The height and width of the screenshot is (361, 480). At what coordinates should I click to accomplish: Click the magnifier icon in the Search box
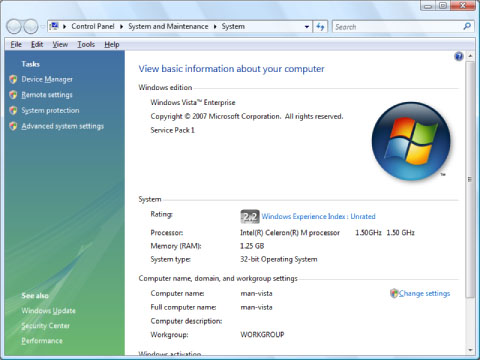[x=467, y=26]
